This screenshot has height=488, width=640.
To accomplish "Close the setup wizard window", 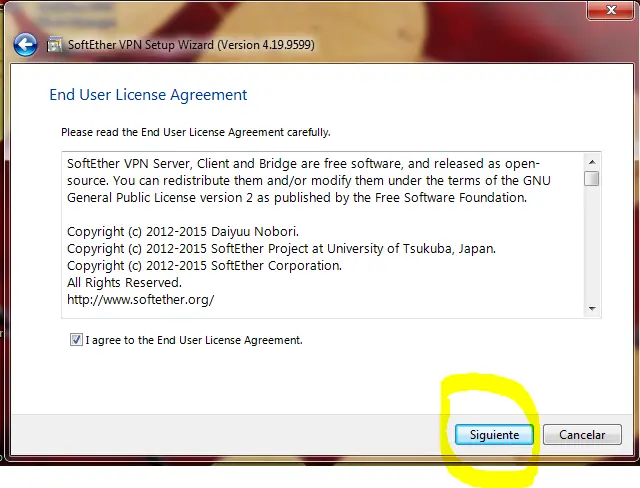I will (x=610, y=10).
